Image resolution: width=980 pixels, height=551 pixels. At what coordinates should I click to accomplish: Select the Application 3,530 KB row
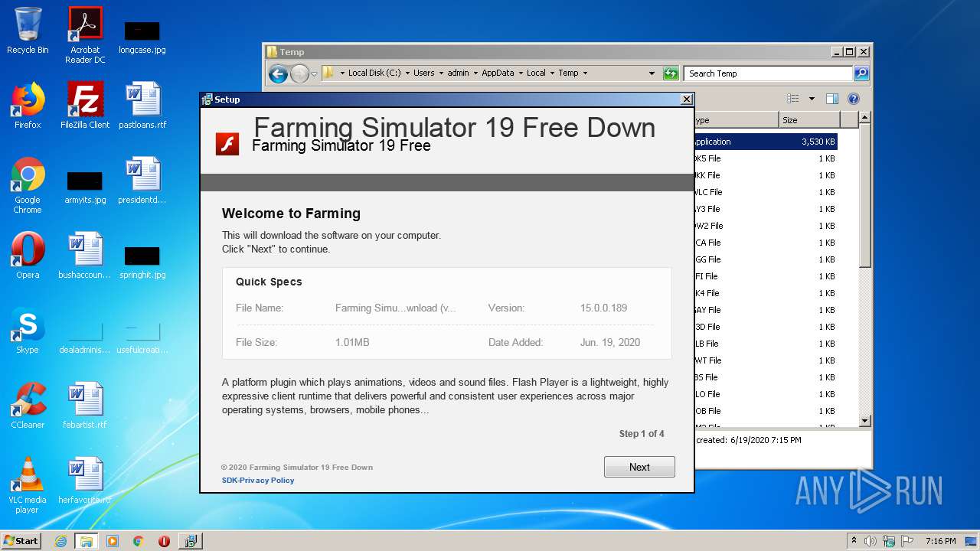765,142
